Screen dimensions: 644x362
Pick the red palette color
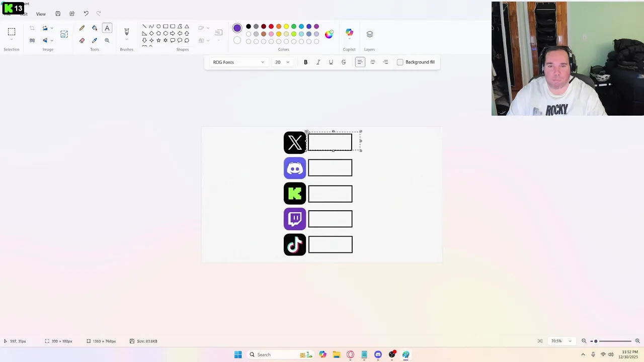[271, 27]
